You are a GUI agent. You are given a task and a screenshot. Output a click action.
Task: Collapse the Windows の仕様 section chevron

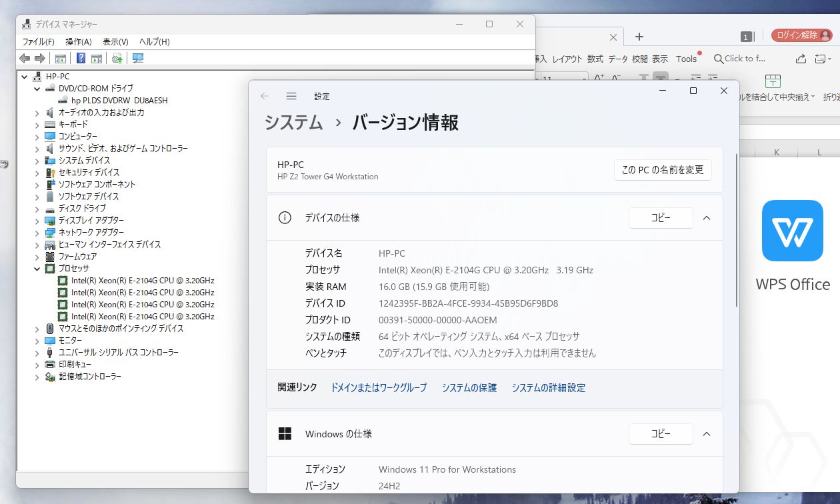pyautogui.click(x=707, y=434)
